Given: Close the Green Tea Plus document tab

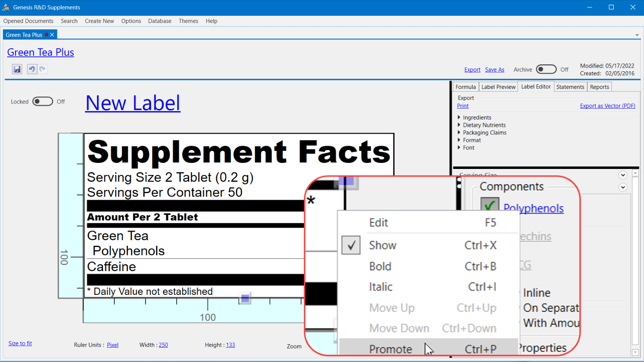Looking at the screenshot, I should coord(52,35).
